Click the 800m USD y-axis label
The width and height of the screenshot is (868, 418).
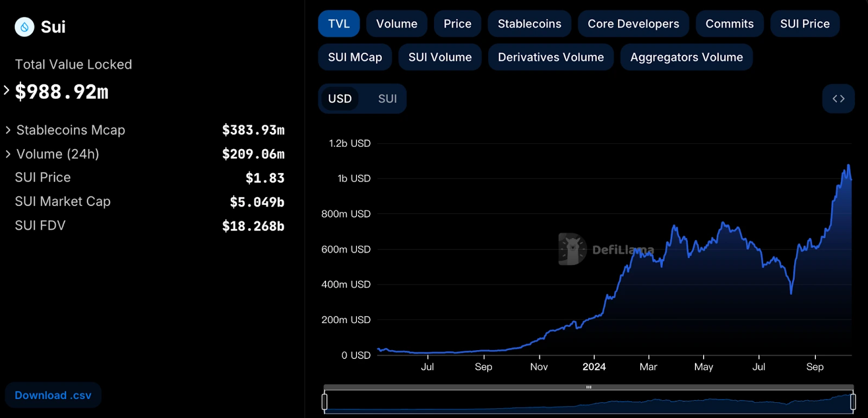click(346, 214)
